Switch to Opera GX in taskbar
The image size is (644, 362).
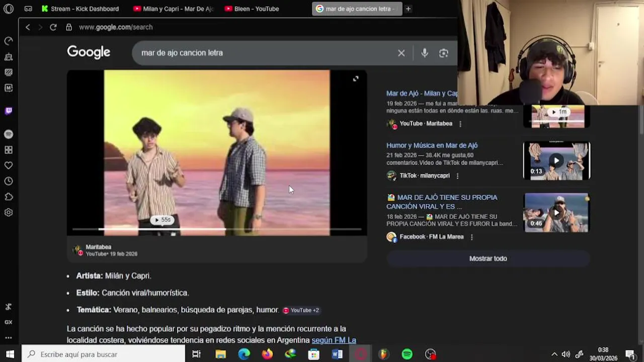(360, 354)
